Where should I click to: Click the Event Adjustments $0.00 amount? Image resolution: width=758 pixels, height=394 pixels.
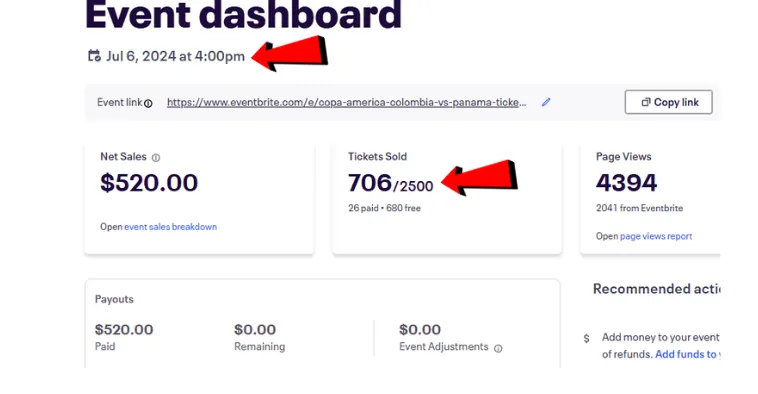point(420,329)
